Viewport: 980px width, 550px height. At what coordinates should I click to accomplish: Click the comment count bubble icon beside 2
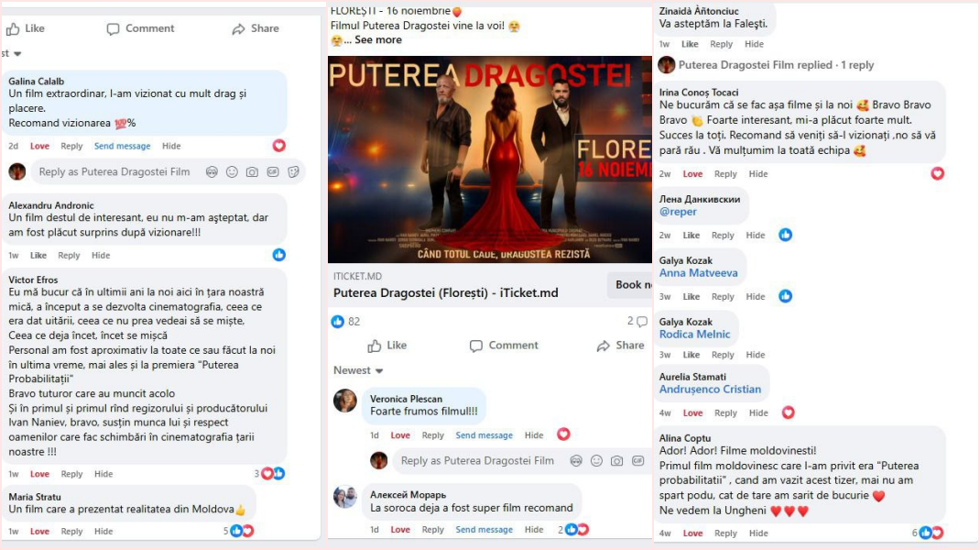(641, 322)
